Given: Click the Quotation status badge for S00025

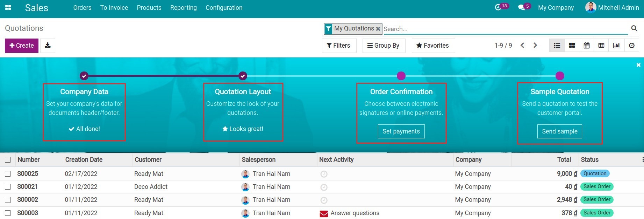Looking at the screenshot, I should tap(595, 173).
